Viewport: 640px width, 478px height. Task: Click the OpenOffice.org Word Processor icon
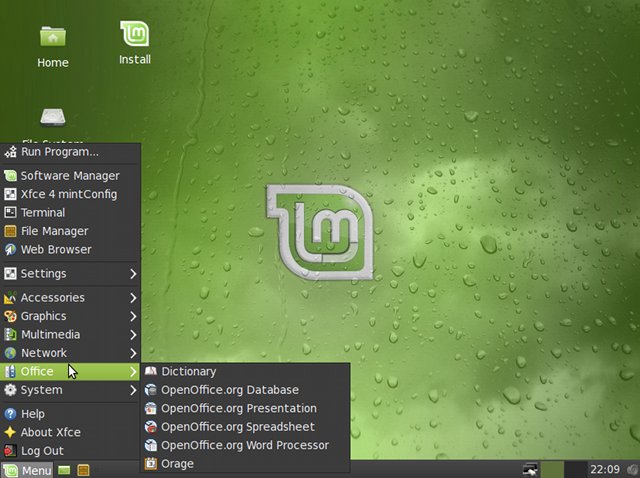point(151,445)
